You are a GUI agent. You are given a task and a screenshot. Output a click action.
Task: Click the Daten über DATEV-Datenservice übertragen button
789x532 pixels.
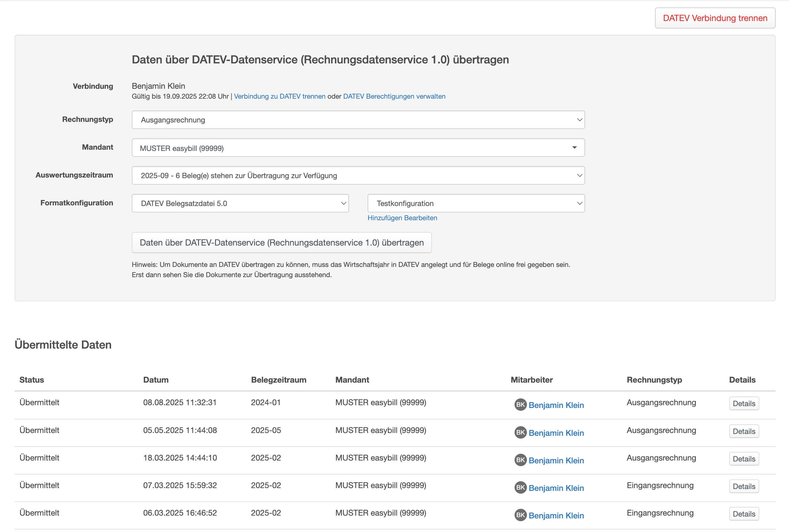pos(281,242)
